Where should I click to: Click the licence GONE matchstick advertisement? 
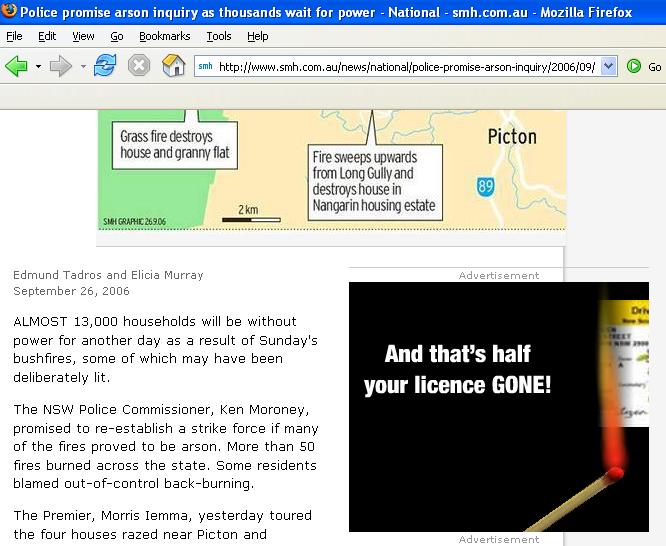point(498,406)
